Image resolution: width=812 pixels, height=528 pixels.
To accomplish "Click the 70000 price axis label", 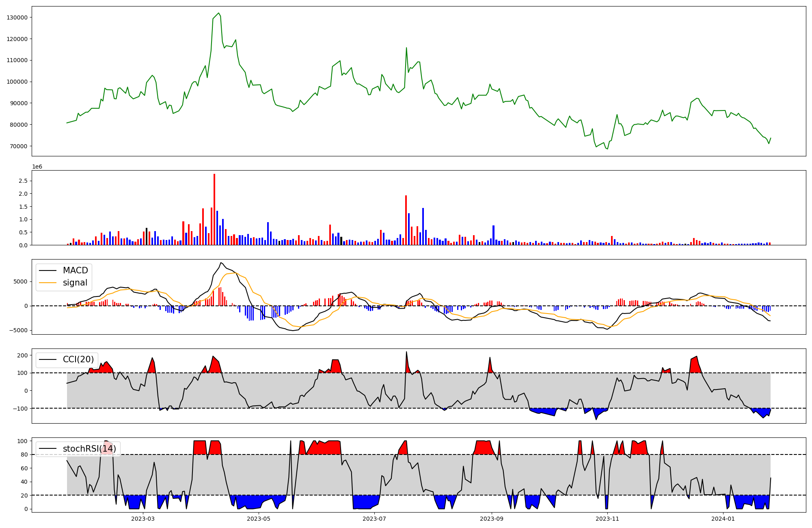I will point(19,146).
